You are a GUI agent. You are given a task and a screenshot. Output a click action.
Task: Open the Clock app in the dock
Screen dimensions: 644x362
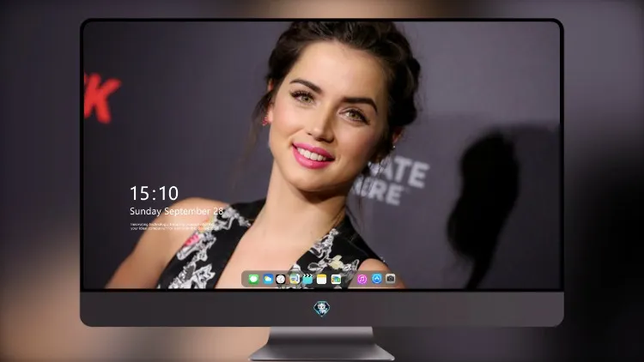click(x=281, y=279)
